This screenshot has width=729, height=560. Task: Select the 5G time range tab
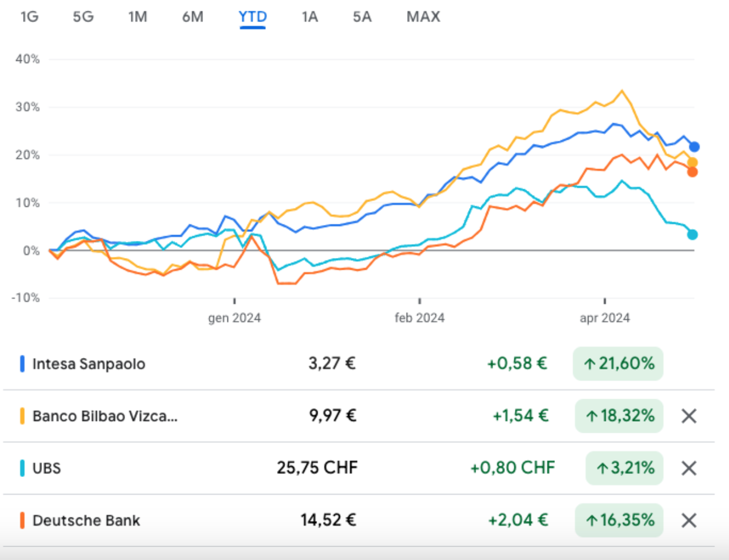click(x=83, y=17)
